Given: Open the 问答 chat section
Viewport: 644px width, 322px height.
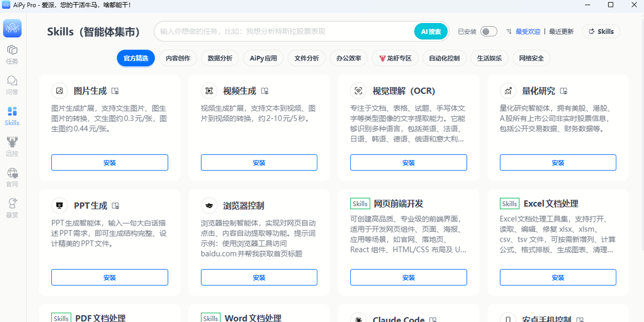Looking at the screenshot, I should (12, 83).
